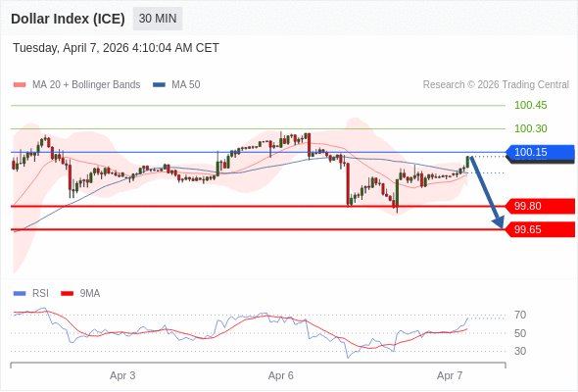
Task: Click the red 99.65 target price tag
Action: 540,229
